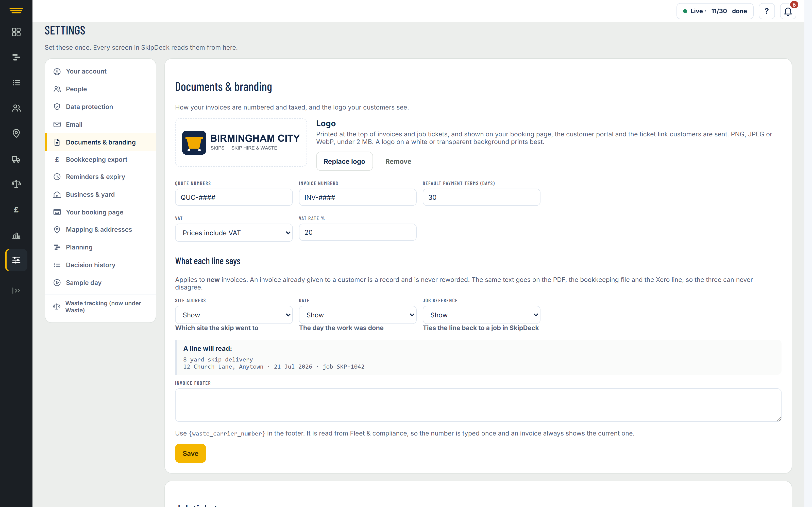The image size is (812, 507).
Task: Click the notifications bell icon
Action: 788,11
